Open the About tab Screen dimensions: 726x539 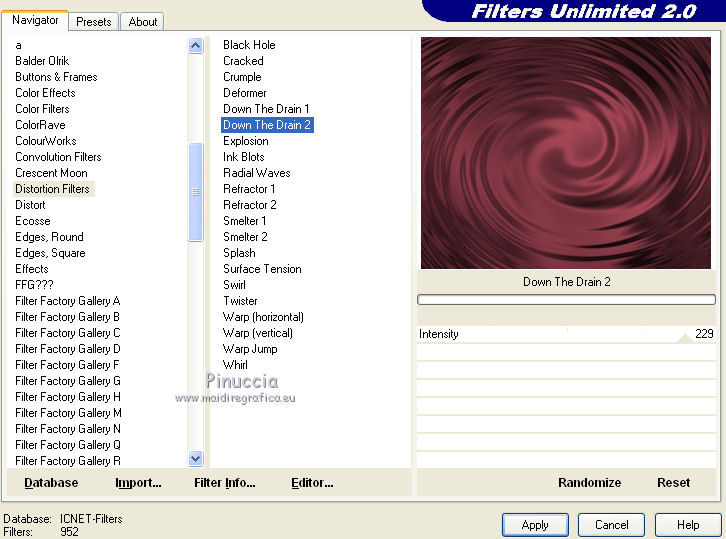pos(143,22)
